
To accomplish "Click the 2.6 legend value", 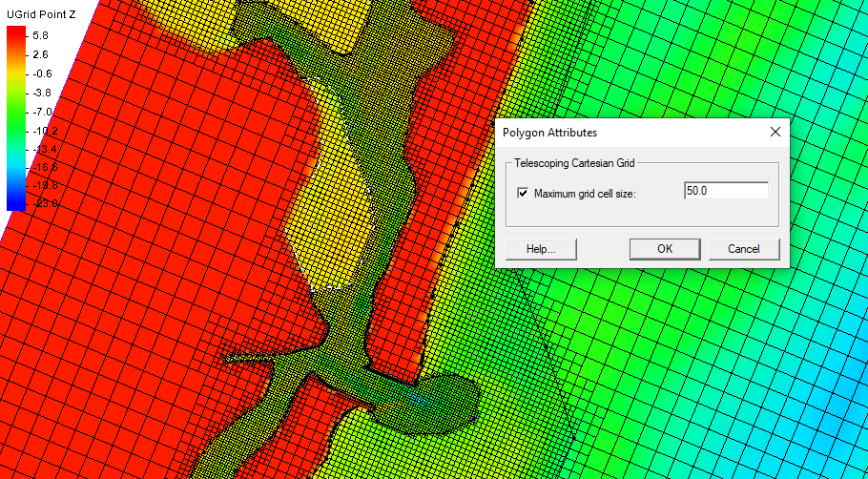I will tap(41, 54).
